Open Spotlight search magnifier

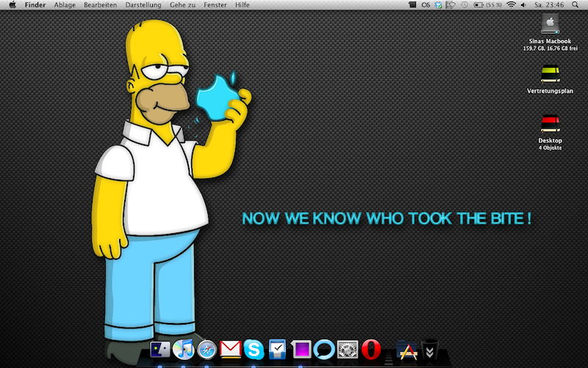575,5
